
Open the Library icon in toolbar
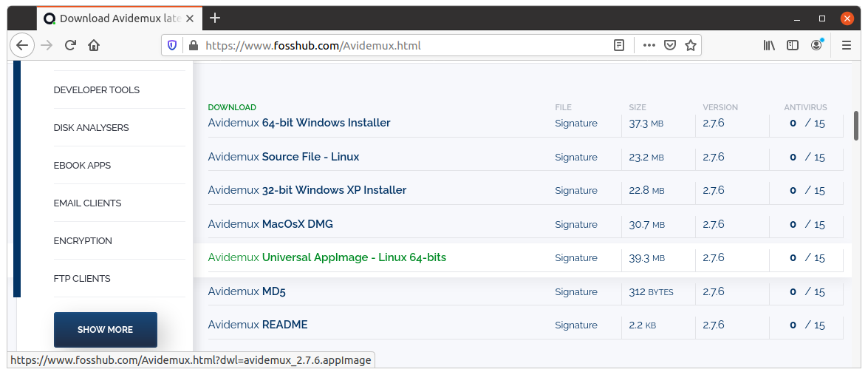(x=769, y=45)
